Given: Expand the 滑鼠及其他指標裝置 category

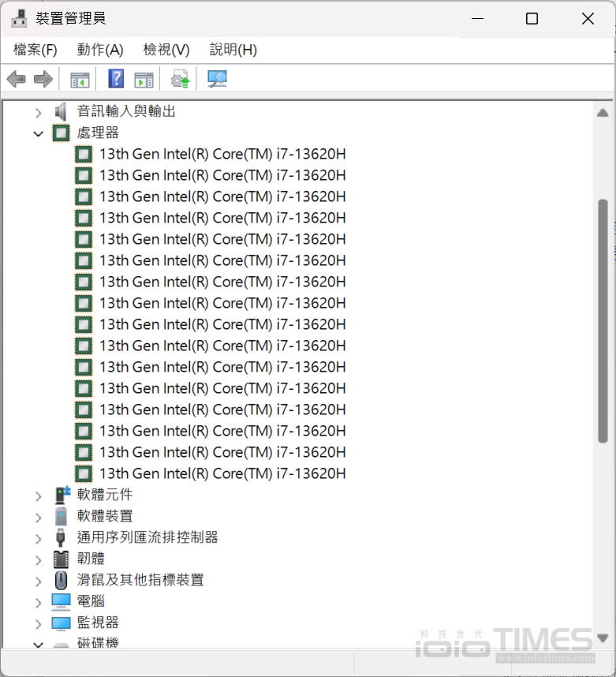Looking at the screenshot, I should [x=39, y=582].
